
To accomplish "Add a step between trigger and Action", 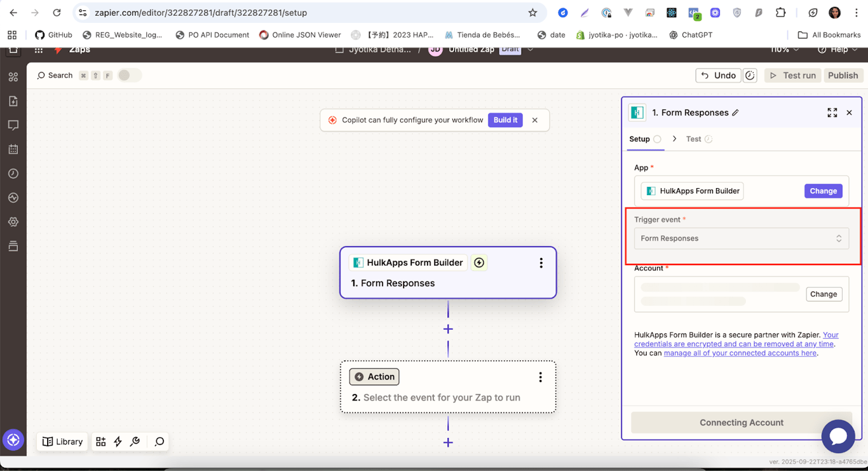I will coord(448,329).
